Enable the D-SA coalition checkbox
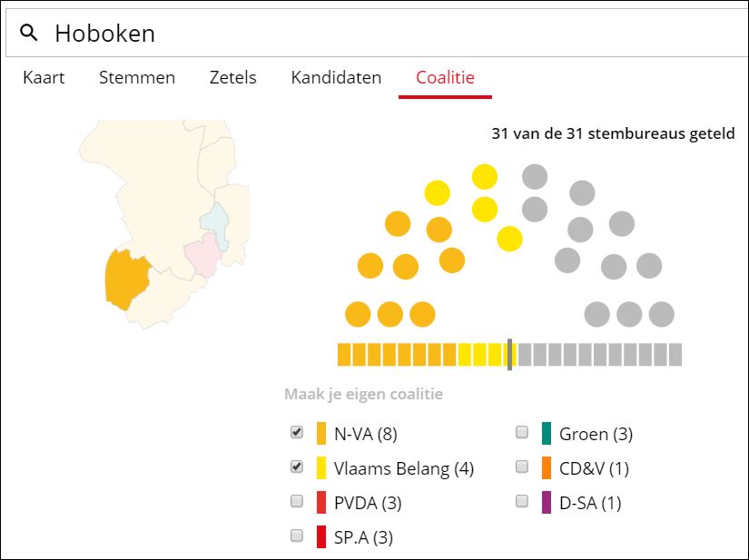The height and width of the screenshot is (560, 749). pos(522,502)
